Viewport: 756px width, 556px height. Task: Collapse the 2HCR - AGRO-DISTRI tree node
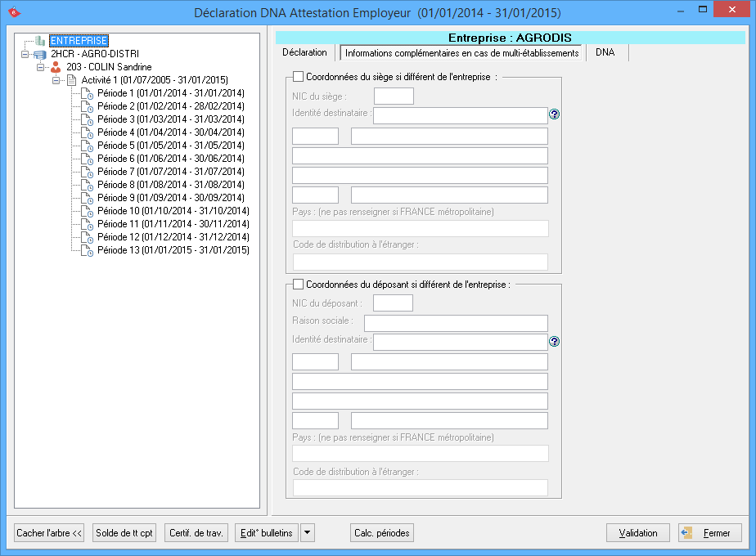25,54
